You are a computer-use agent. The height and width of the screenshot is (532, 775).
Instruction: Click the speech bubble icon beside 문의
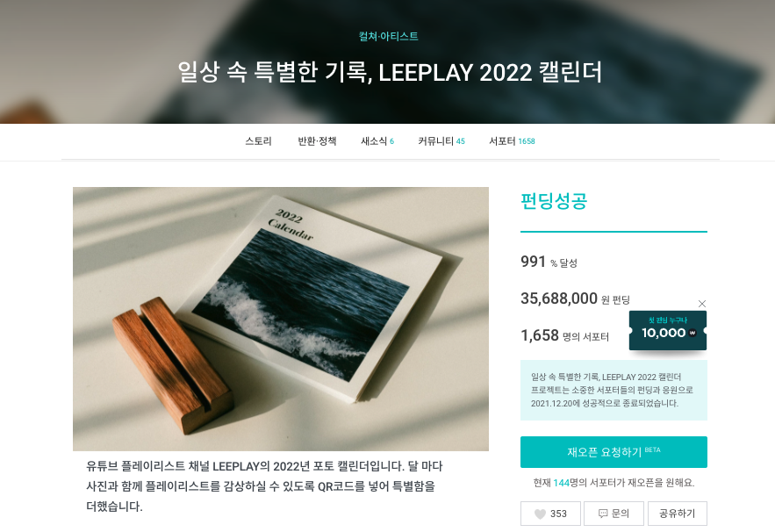603,514
